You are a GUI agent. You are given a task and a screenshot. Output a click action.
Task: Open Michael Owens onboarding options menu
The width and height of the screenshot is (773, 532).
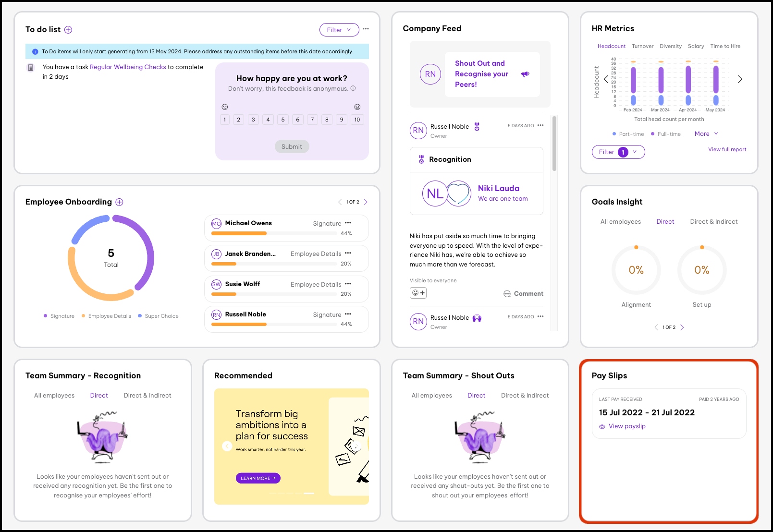(x=348, y=223)
